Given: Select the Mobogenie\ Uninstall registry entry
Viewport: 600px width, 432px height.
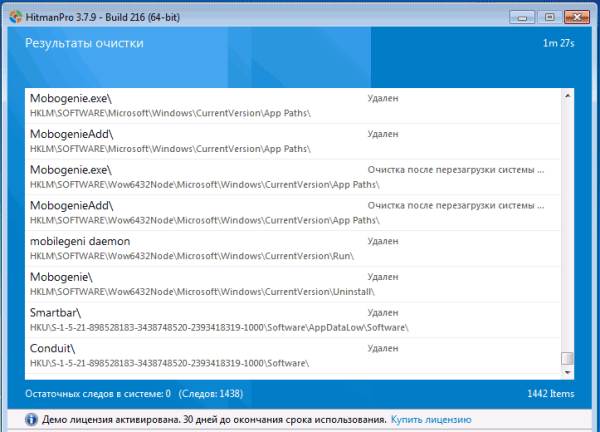Looking at the screenshot, I should pos(62,277).
